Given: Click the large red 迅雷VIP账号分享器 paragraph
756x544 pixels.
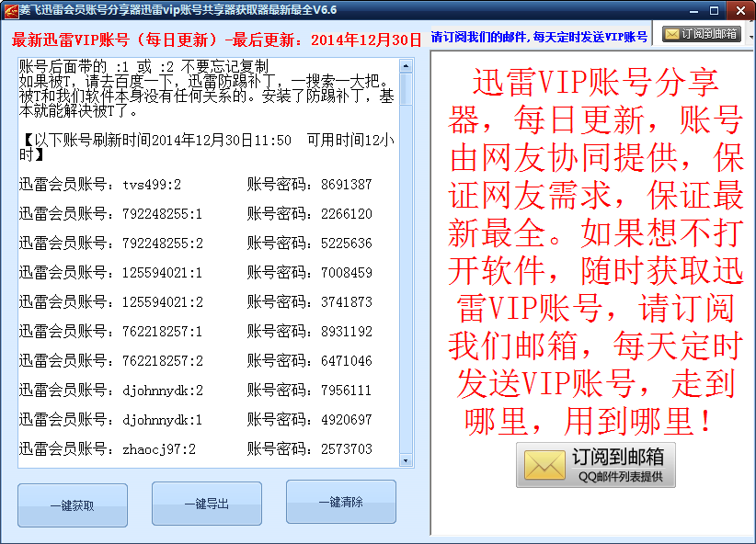Looking at the screenshot, I should (x=595, y=252).
